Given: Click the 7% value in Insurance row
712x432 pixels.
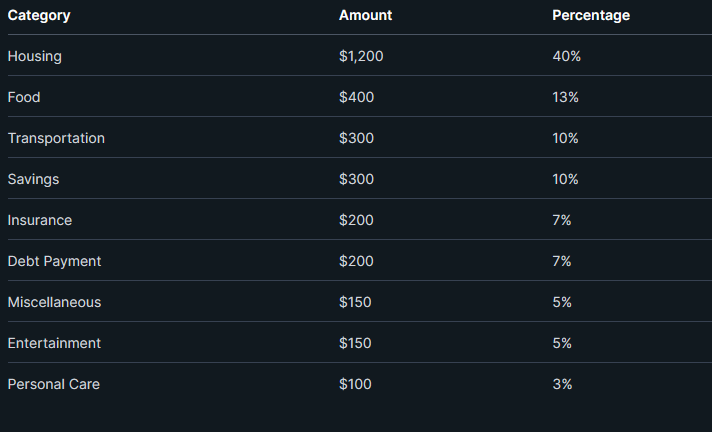Looking at the screenshot, I should 562,220.
